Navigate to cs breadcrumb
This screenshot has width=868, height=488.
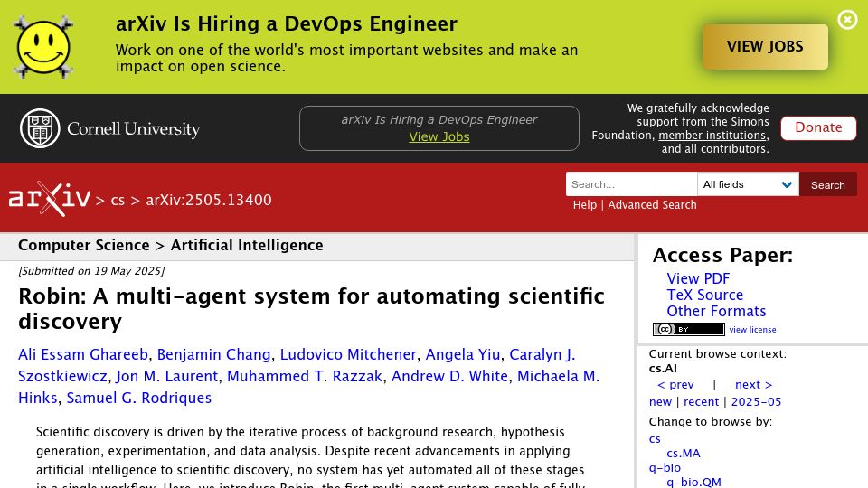click(118, 200)
